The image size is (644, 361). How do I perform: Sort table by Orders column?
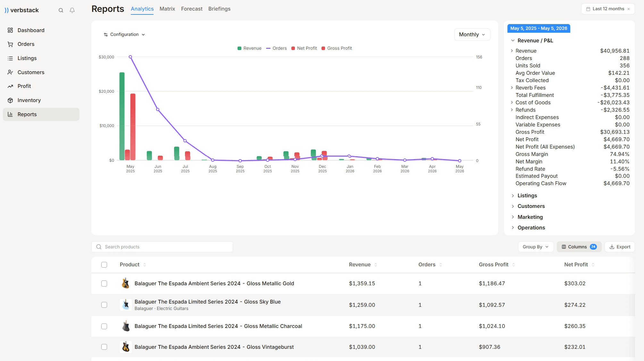pyautogui.click(x=430, y=265)
